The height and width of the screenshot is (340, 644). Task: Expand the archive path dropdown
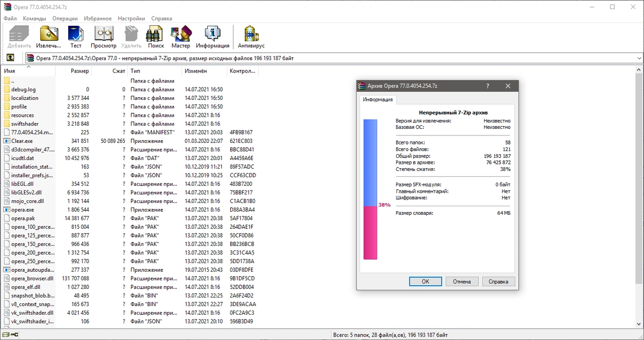click(639, 58)
